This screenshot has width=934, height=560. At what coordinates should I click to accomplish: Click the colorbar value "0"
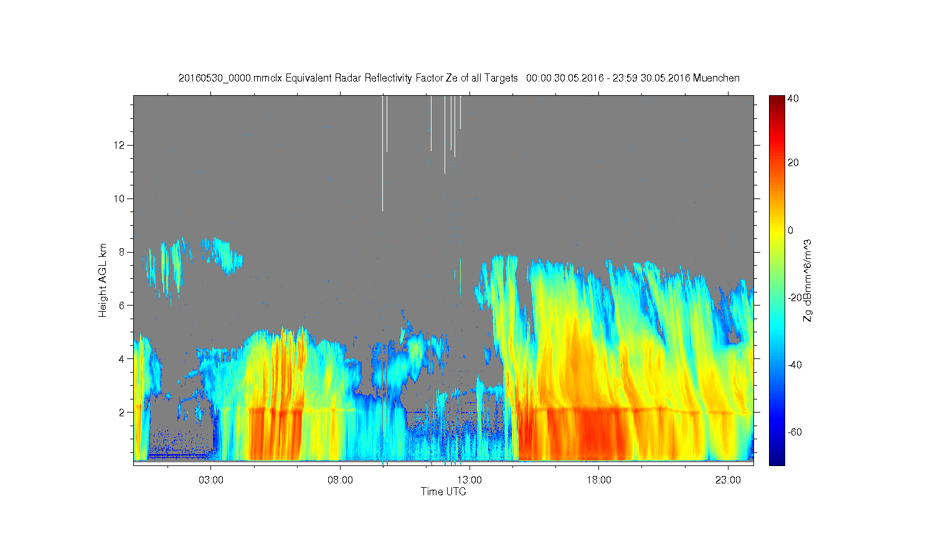[x=791, y=230]
